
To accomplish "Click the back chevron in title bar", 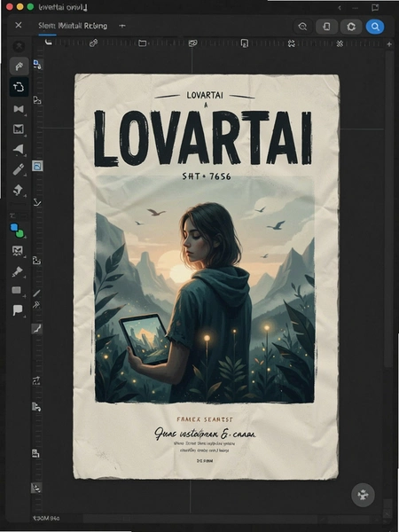I will coord(340,7).
